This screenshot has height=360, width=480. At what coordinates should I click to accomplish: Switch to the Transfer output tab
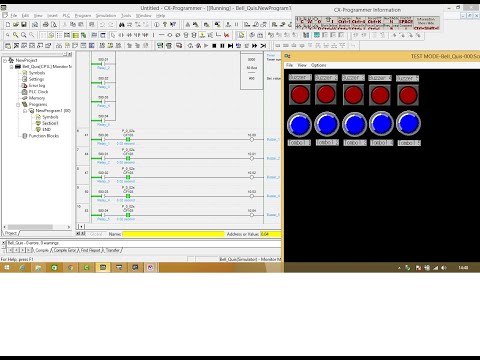[x=113, y=250]
